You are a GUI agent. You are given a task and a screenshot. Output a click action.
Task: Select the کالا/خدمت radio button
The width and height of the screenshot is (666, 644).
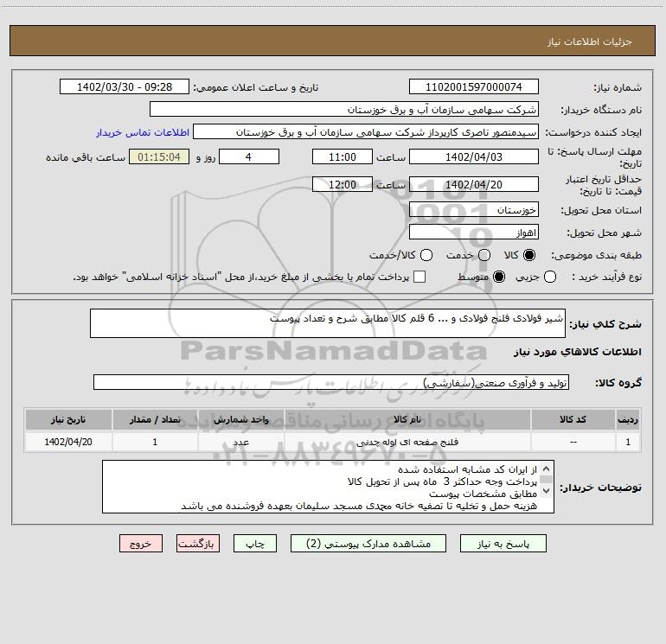point(426,255)
